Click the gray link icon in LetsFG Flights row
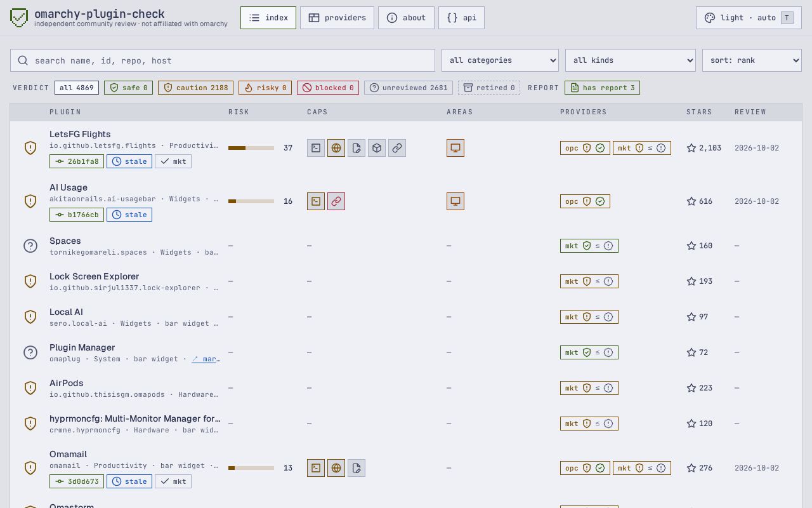This screenshot has width=812, height=508. coord(397,148)
